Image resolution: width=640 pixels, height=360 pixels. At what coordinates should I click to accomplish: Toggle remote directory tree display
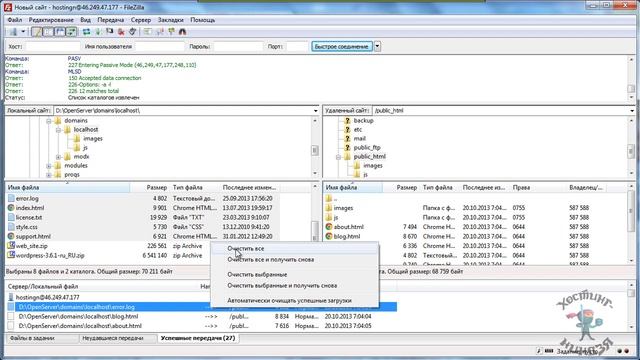60,31
